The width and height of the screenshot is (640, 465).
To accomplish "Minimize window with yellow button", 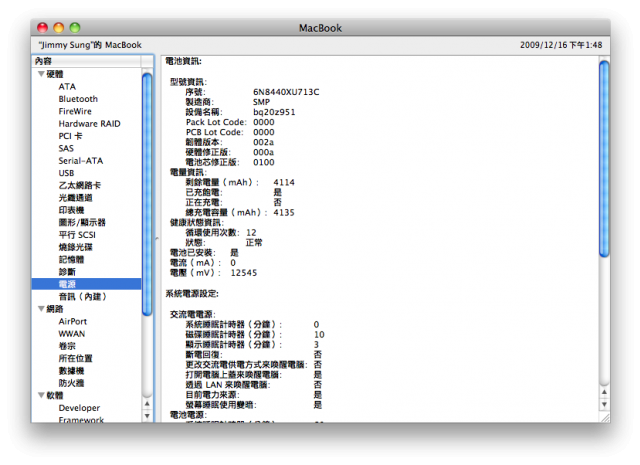I will click(59, 27).
